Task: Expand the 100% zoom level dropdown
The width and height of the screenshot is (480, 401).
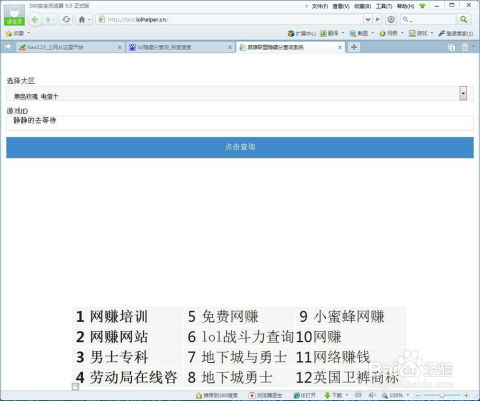Action: 408,395
